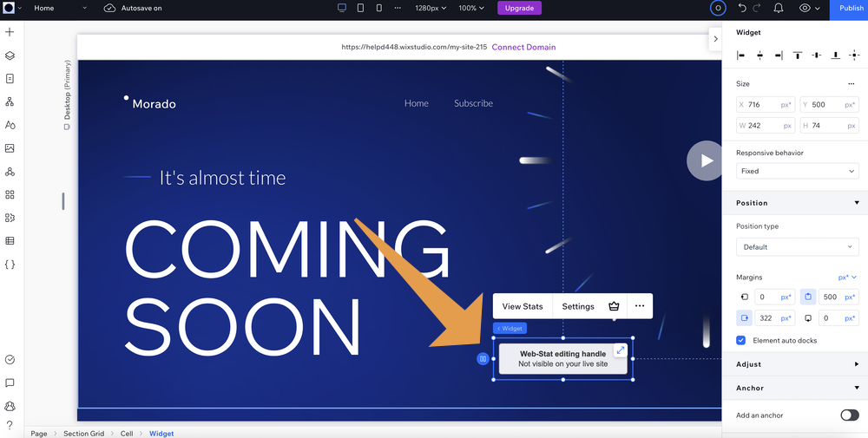
Task: Switch to Tablet breakpoint icon
Action: [360, 9]
